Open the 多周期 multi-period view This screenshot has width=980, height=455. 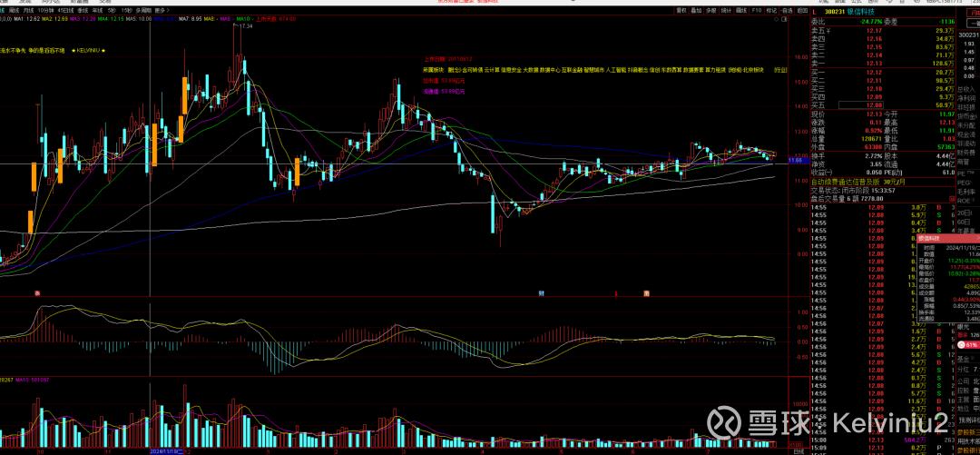(143, 11)
